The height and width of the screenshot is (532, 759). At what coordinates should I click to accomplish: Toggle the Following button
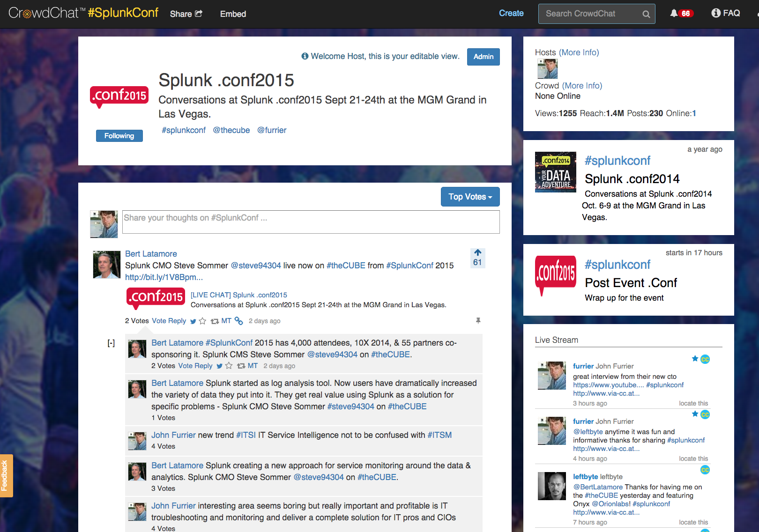click(x=119, y=136)
